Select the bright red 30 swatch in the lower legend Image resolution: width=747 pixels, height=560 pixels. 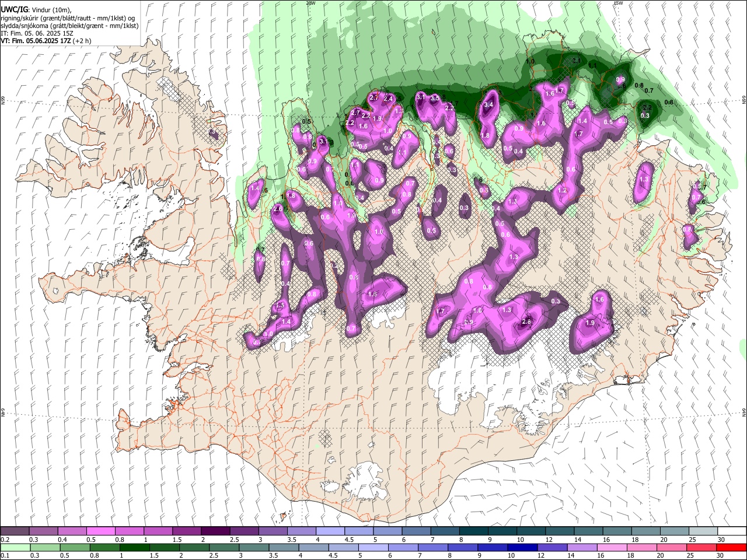point(731,547)
